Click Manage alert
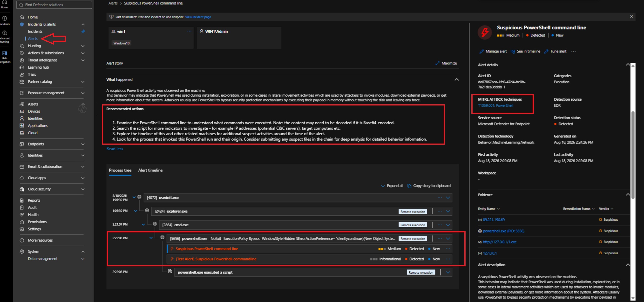 click(493, 51)
